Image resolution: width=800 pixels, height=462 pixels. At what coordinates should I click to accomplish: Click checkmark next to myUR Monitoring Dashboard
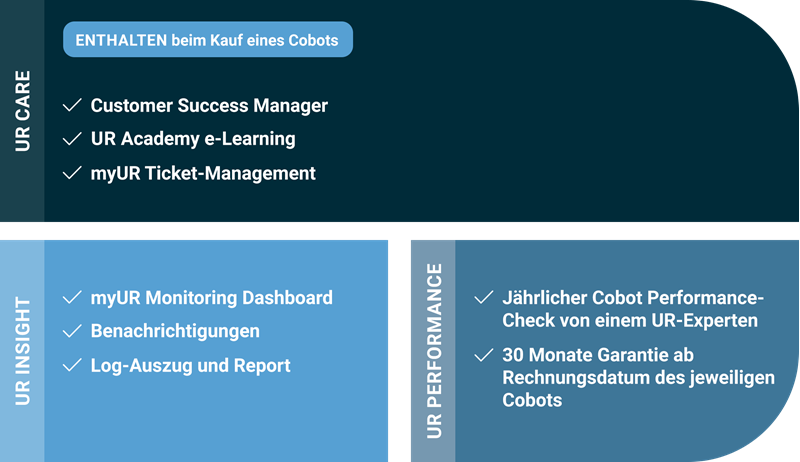[71, 298]
